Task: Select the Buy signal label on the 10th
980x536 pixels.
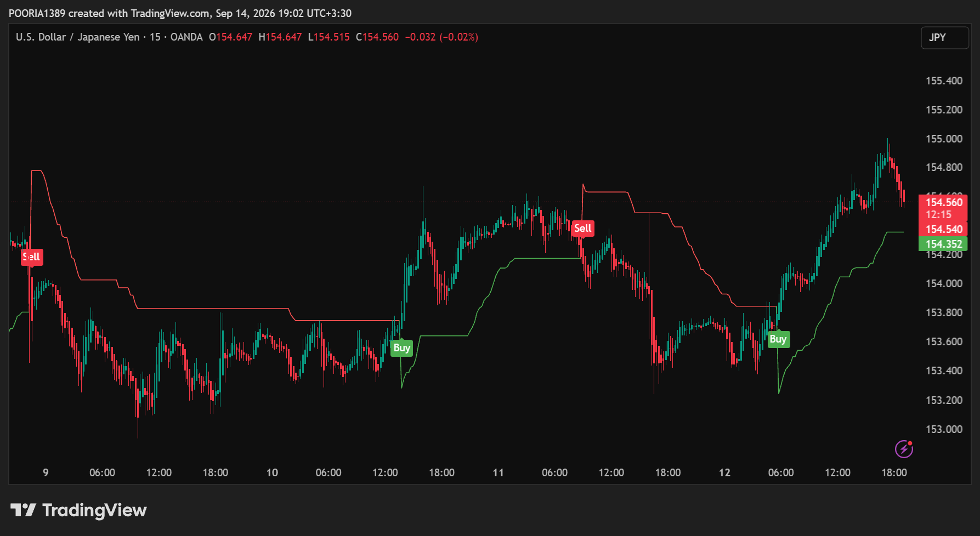Action: (401, 348)
